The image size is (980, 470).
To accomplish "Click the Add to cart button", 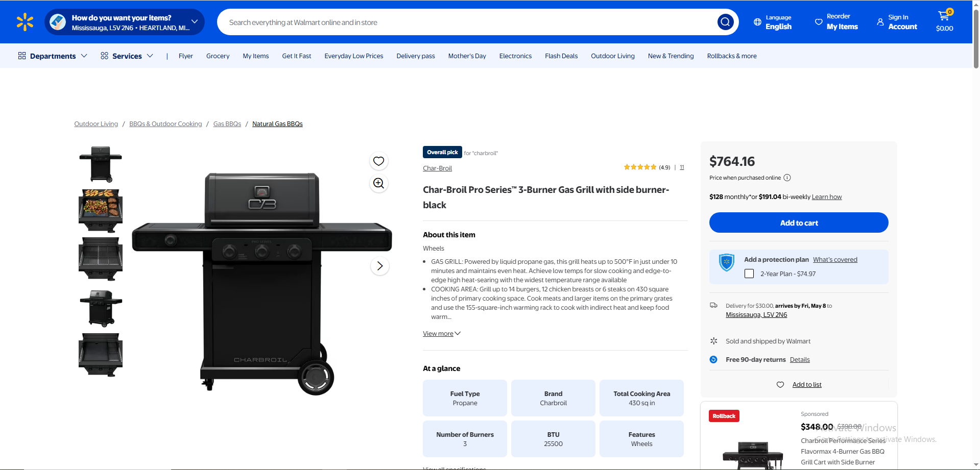I will [x=799, y=222].
